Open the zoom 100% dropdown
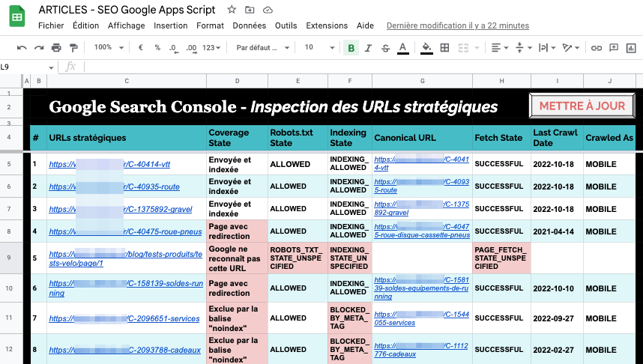This screenshot has width=643, height=364. [x=109, y=47]
